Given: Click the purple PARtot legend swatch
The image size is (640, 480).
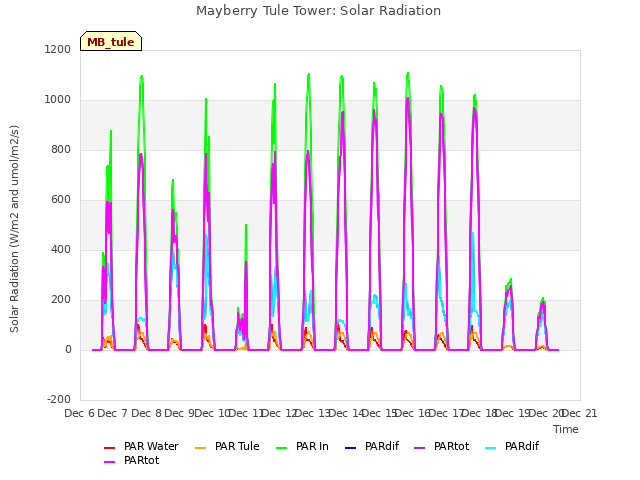Looking at the screenshot, I should coord(420,448).
